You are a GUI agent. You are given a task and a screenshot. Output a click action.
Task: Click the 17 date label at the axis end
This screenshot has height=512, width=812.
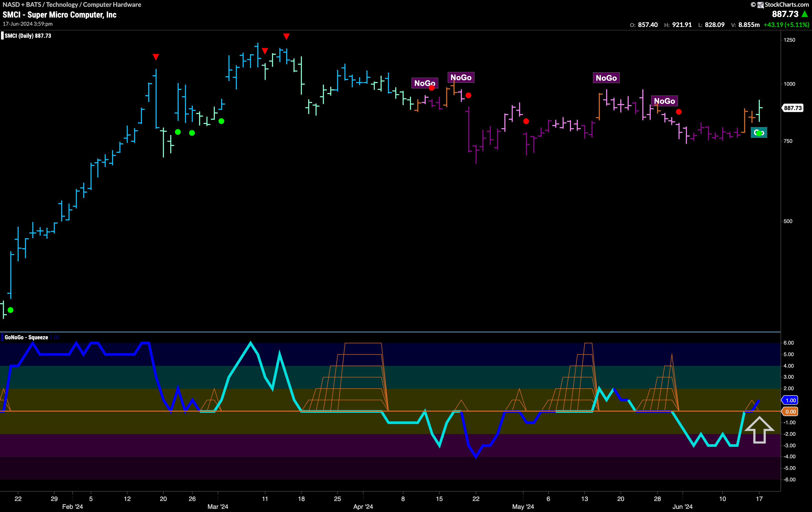coord(759,499)
